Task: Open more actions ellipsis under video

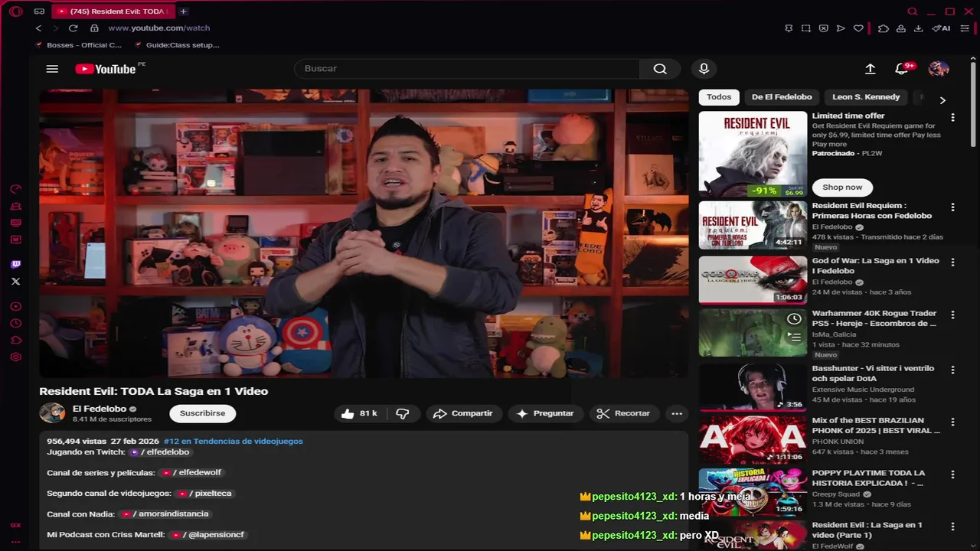Action: tap(677, 413)
